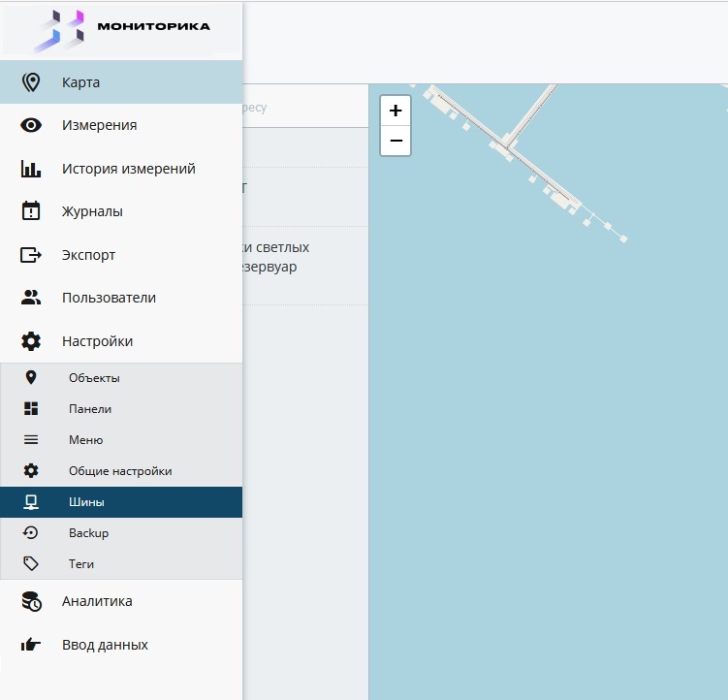The width and height of the screenshot is (728, 700).
Task: Click the pointing hand icon for Ввод данных
Action: 31,645
